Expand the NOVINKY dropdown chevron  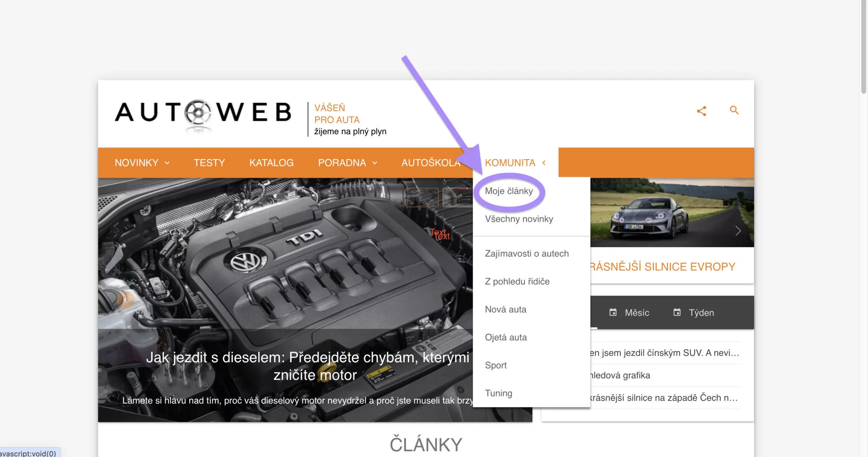(x=167, y=163)
